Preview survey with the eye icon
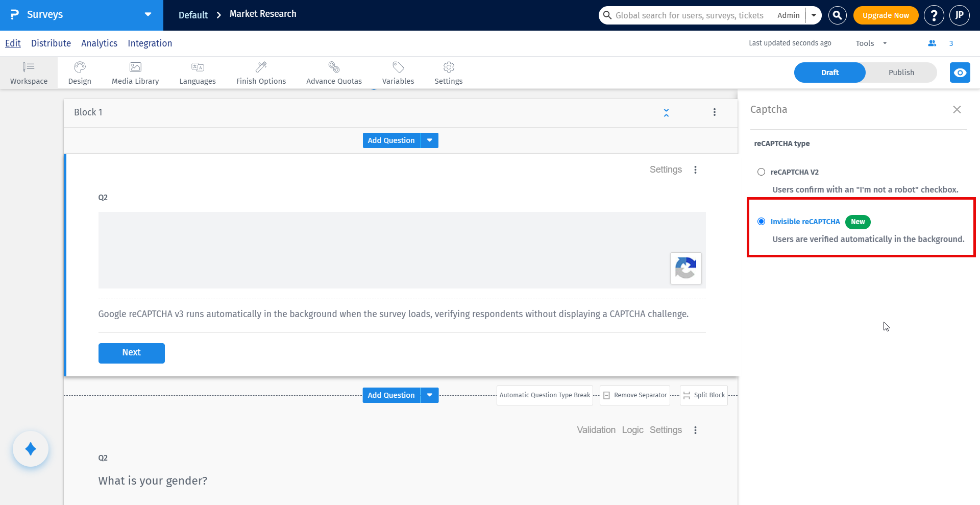 960,73
